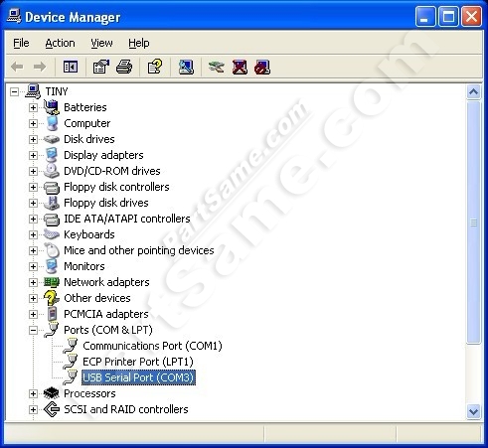Expand the Network adapters node

(x=33, y=282)
